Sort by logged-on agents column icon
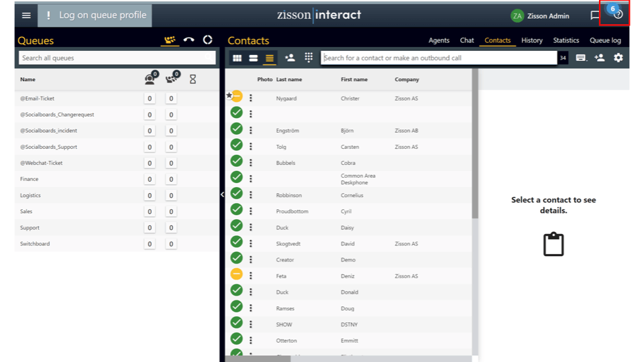644x362 pixels. (151, 78)
